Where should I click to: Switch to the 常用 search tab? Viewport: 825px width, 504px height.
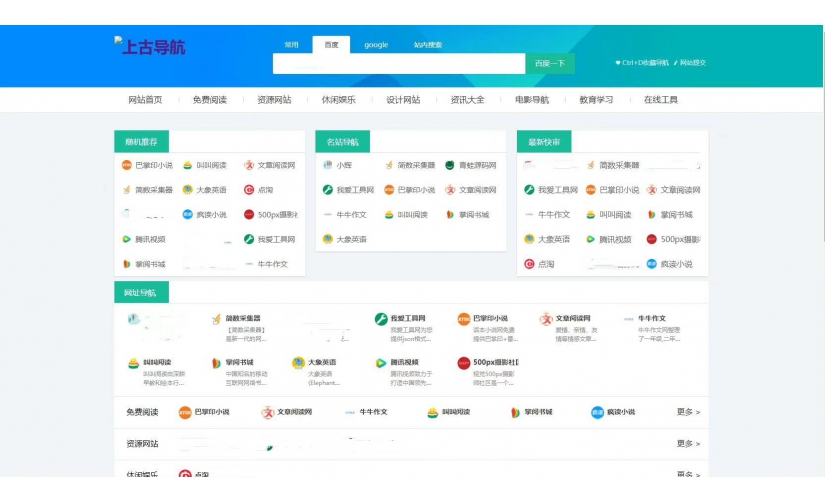[x=291, y=45]
